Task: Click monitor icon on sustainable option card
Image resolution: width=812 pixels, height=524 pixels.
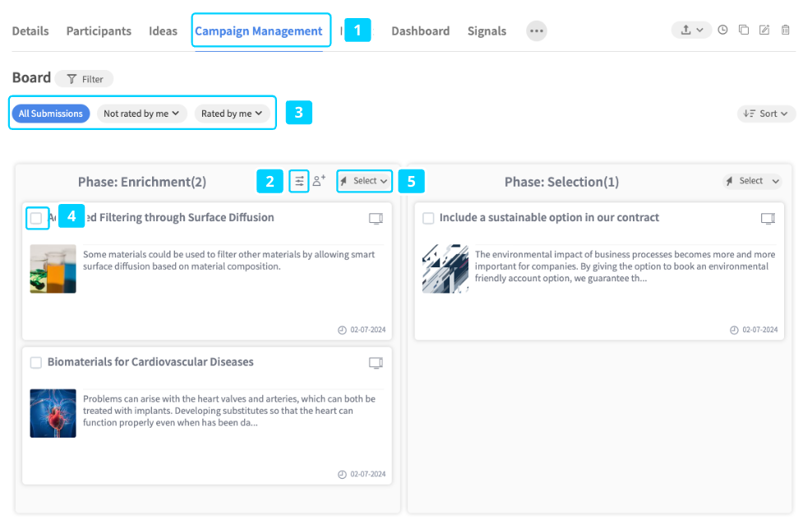Action: point(768,219)
